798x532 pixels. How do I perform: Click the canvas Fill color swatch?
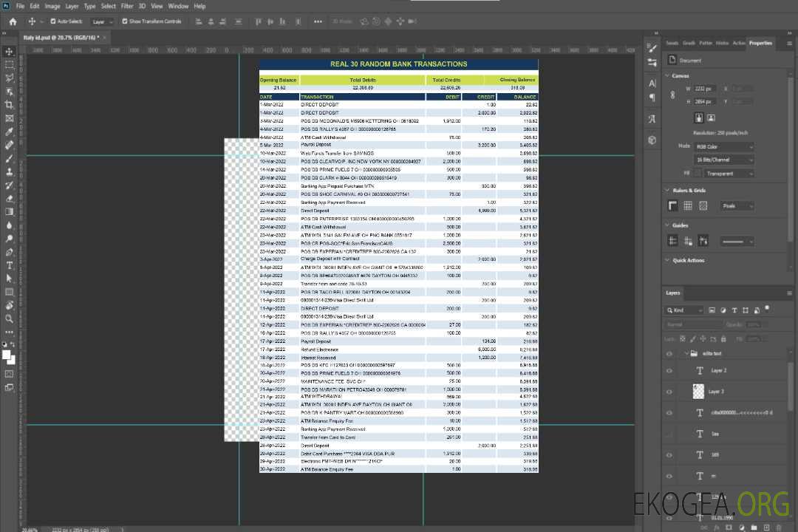(x=698, y=174)
